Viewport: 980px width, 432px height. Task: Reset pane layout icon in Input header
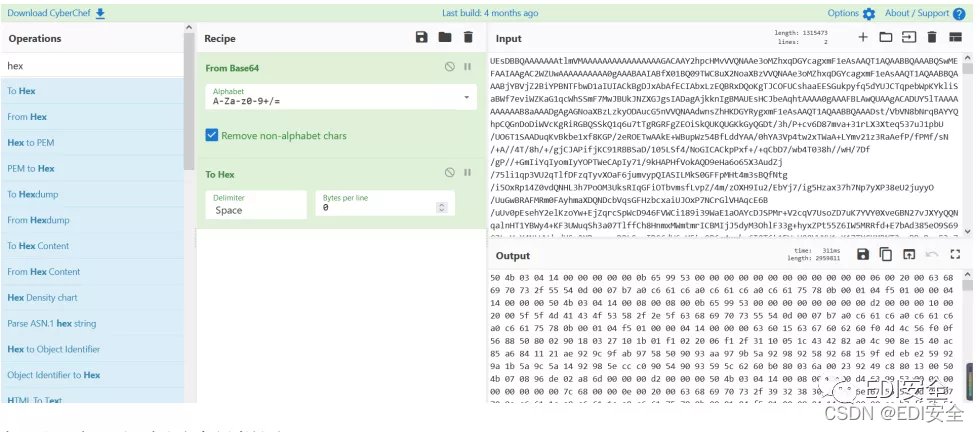click(955, 38)
